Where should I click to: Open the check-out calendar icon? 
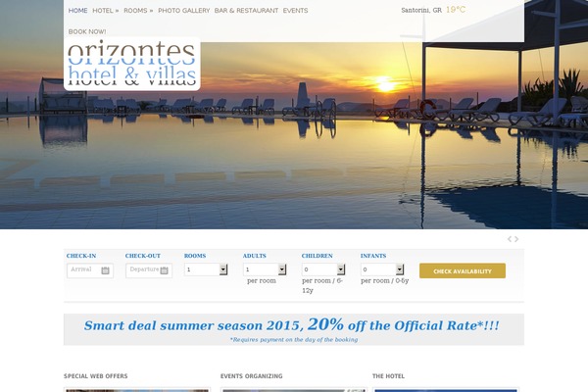(164, 270)
